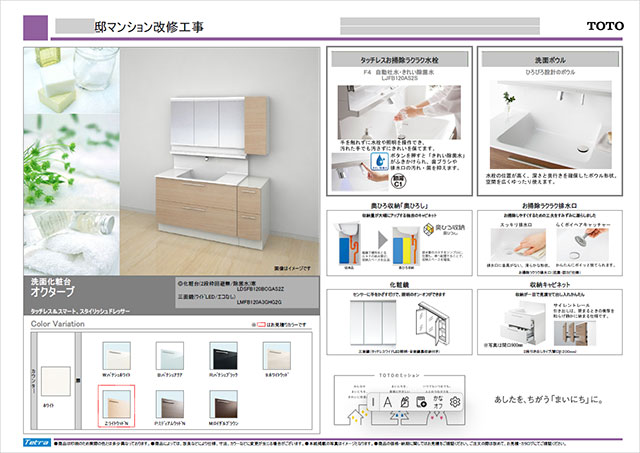640x453 pixels.
Task: Switch IME input mode with the A icon
Action: click(387, 402)
